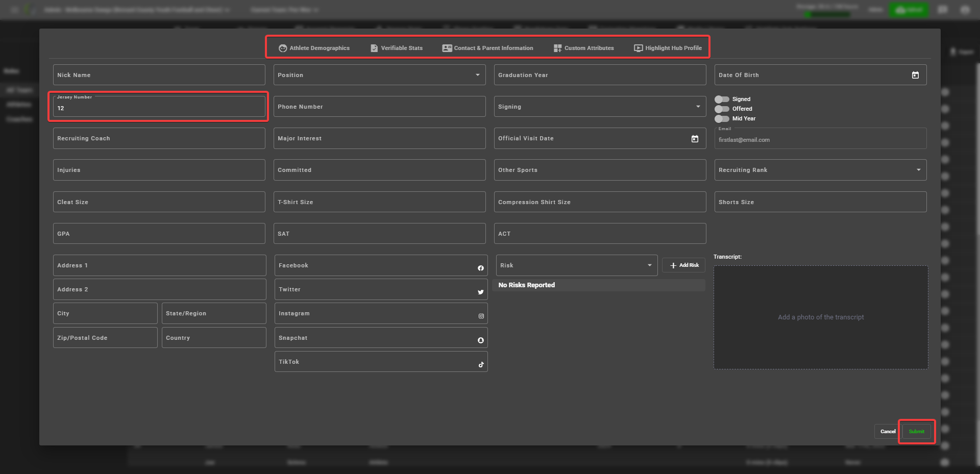The width and height of the screenshot is (980, 474).
Task: Click the Snapchat ghost icon
Action: pos(481,340)
